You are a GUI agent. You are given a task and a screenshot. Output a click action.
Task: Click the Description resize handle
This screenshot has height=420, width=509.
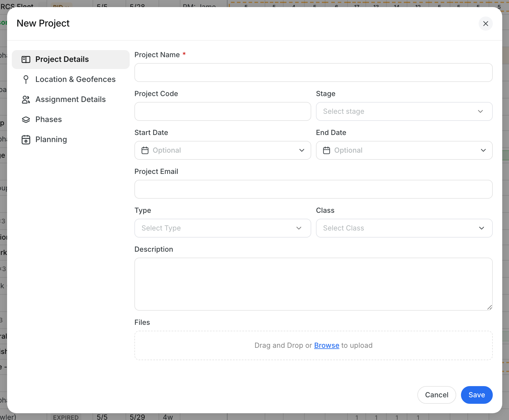click(490, 307)
